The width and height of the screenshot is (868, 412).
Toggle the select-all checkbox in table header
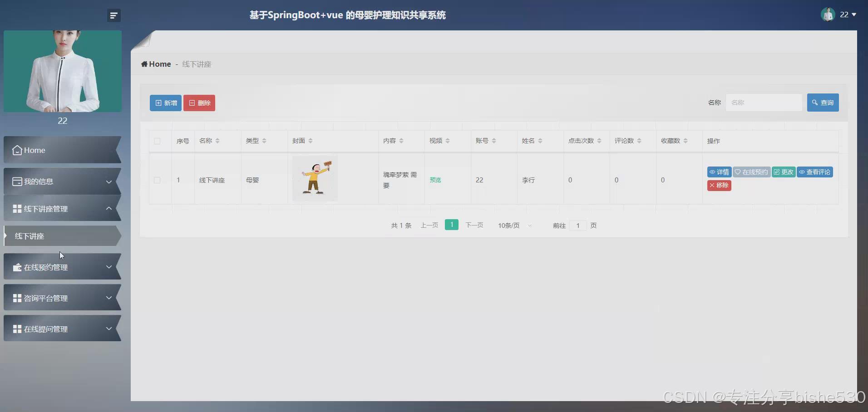pyautogui.click(x=157, y=141)
